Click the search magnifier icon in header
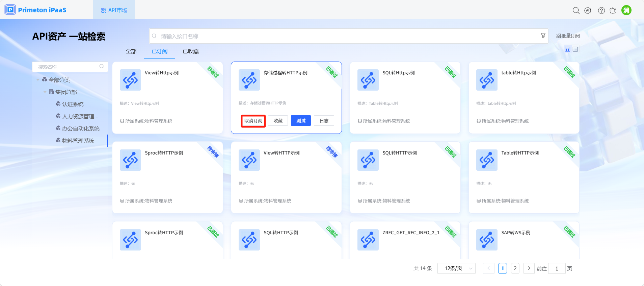644x286 pixels. point(576,10)
